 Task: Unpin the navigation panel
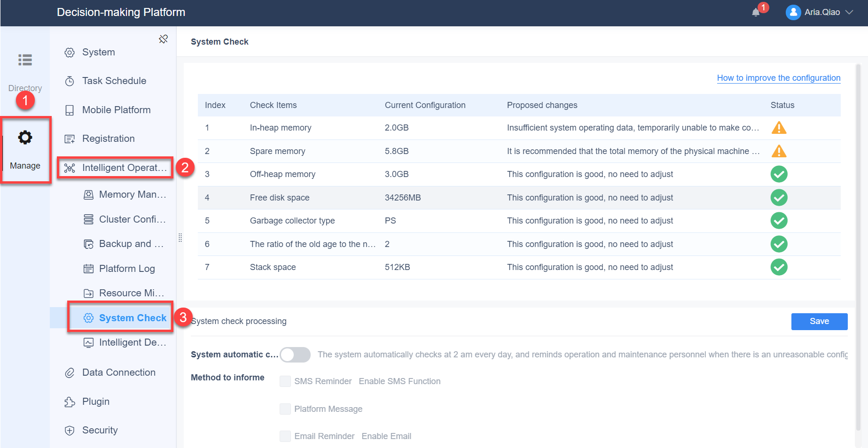pos(163,39)
